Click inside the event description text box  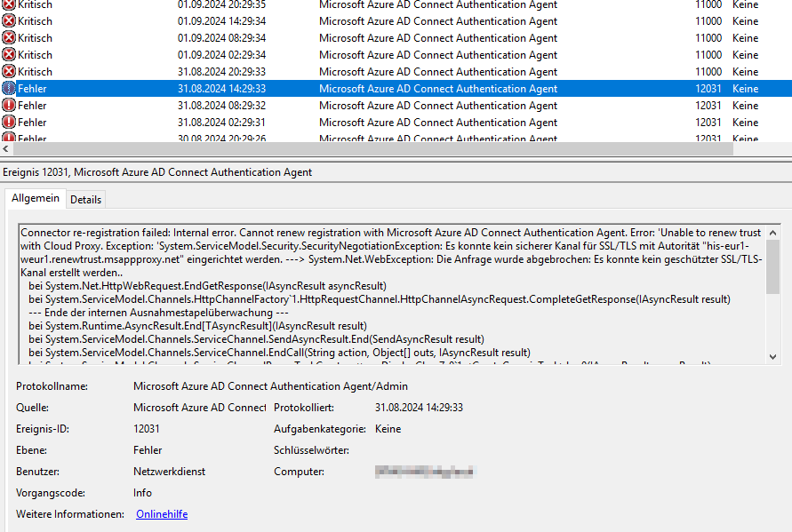[392, 294]
